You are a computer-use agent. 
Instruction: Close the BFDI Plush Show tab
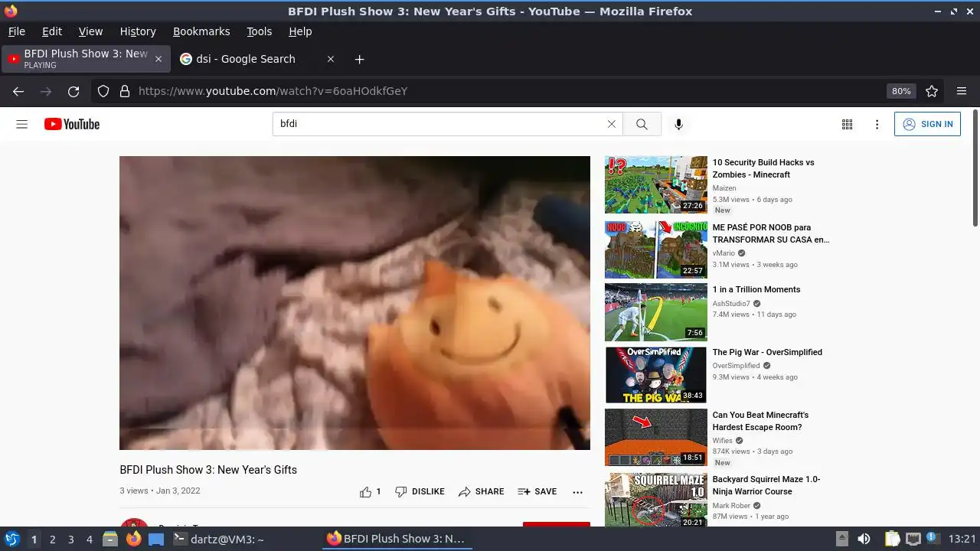pyautogui.click(x=158, y=59)
